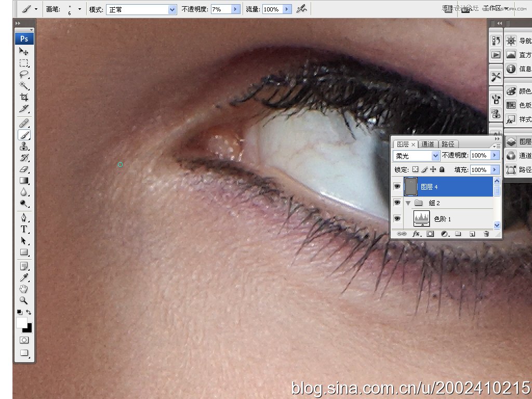Open the brush mode 正常 dropdown

(172, 9)
